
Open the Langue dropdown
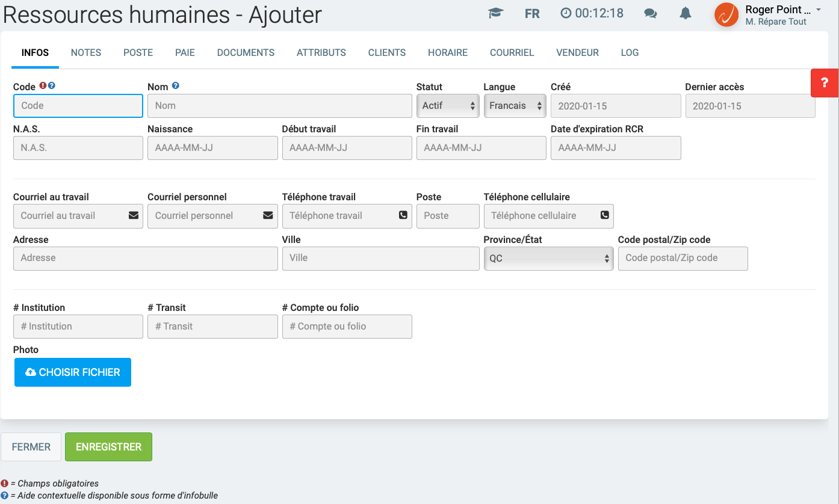pyautogui.click(x=515, y=106)
